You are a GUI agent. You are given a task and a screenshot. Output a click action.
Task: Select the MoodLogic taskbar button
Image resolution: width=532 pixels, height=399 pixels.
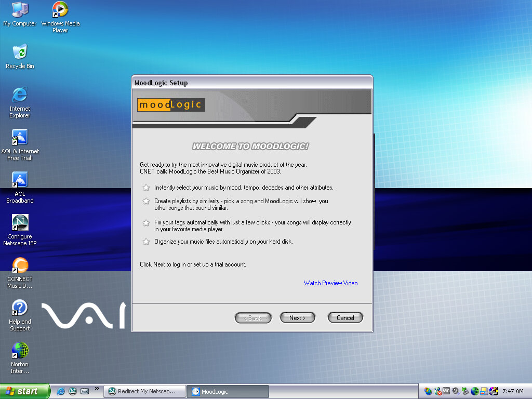coord(228,392)
